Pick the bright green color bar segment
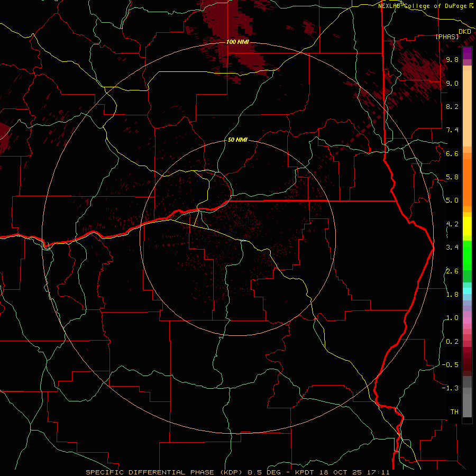This screenshot has width=476, height=476. 467,254
